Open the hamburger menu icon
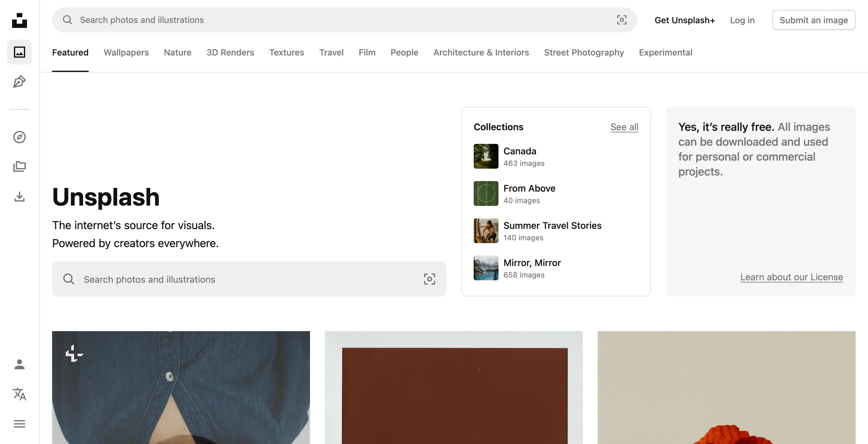 (x=20, y=424)
